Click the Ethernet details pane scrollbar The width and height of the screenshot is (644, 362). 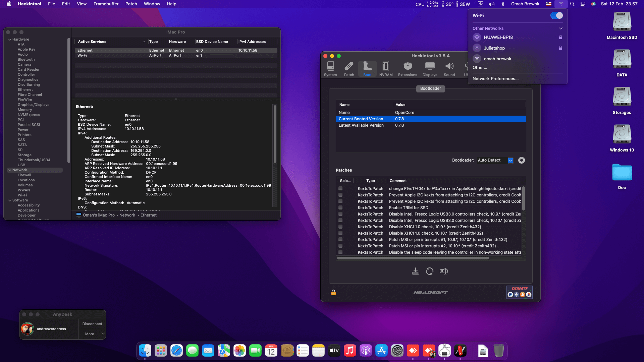(275, 134)
